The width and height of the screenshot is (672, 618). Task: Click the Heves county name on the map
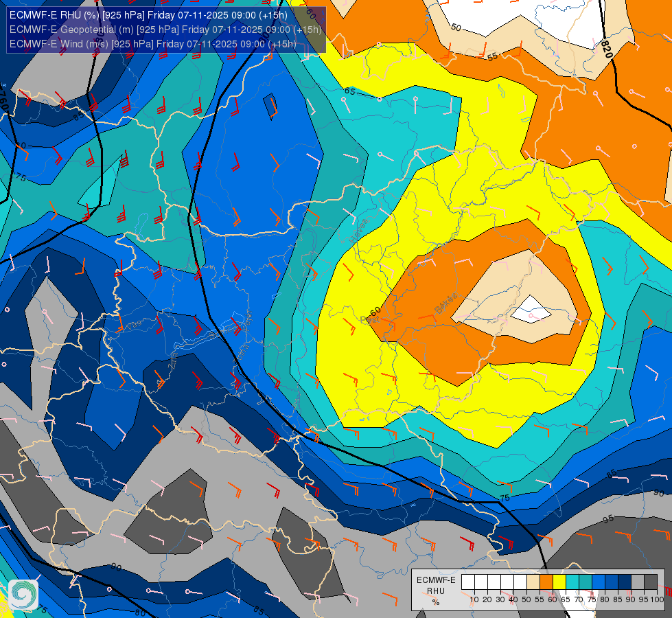point(359,231)
